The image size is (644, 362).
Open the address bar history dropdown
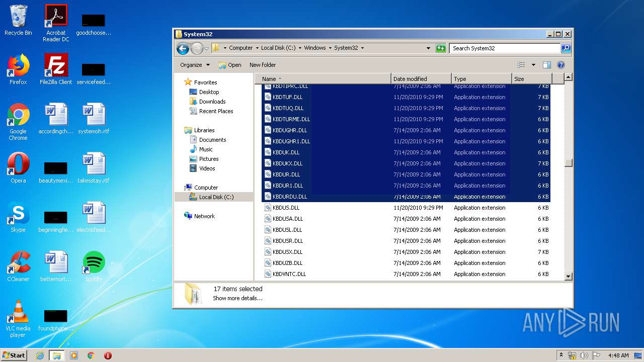(x=428, y=48)
